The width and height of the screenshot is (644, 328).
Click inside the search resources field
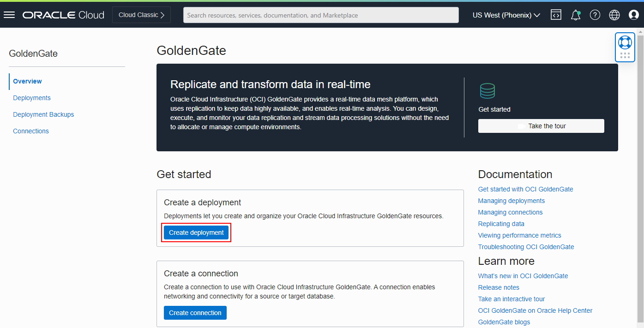pyautogui.click(x=320, y=15)
